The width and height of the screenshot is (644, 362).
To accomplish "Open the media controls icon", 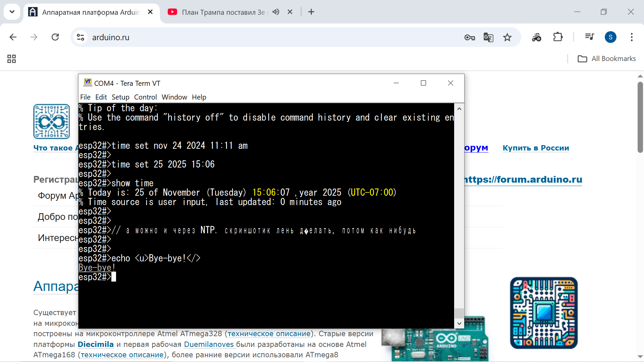I will [x=589, y=37].
